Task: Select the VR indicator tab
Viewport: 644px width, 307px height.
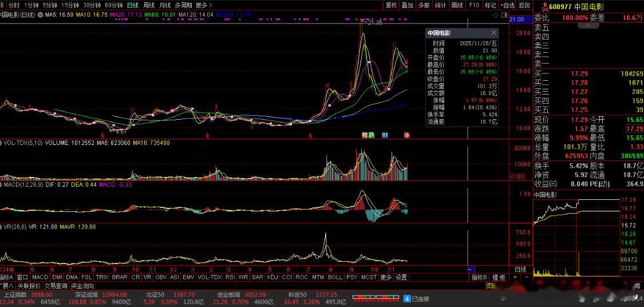Action: point(148,277)
